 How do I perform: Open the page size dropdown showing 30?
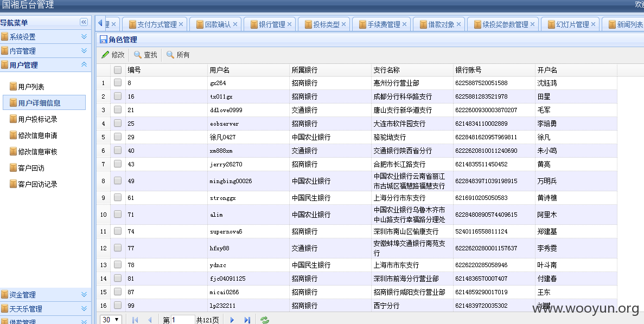point(111,320)
